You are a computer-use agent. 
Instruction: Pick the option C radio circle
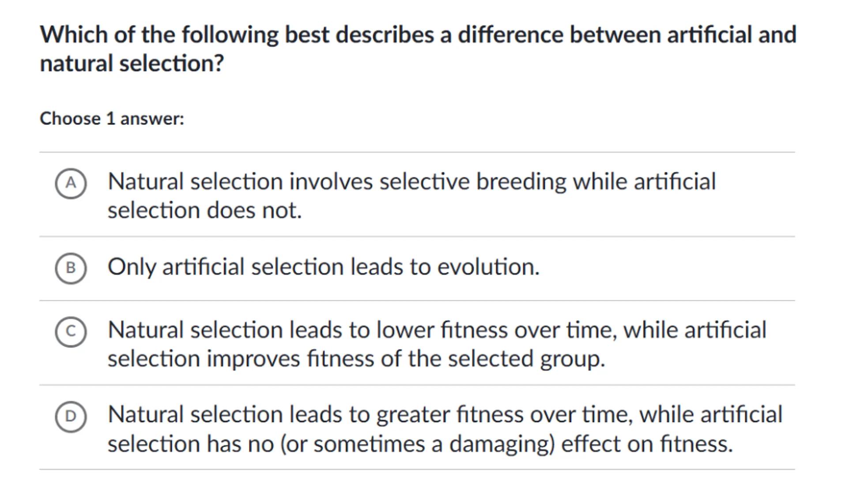pos(71,332)
